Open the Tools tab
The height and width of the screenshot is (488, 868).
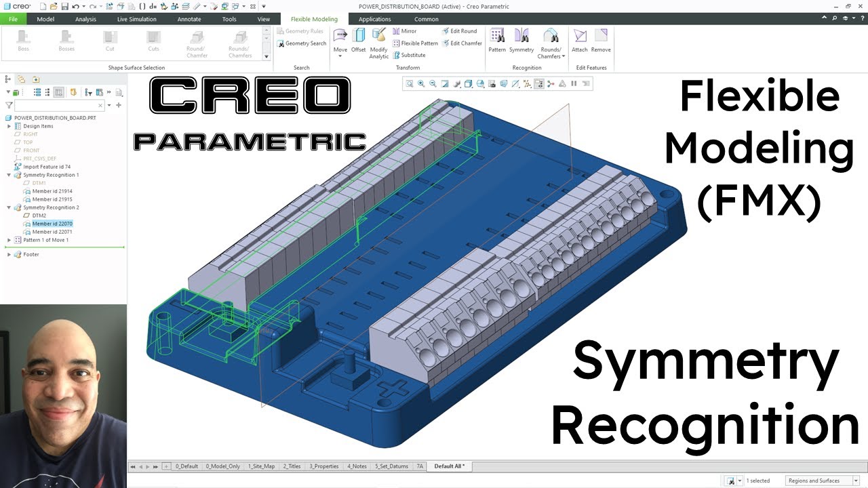click(x=229, y=19)
